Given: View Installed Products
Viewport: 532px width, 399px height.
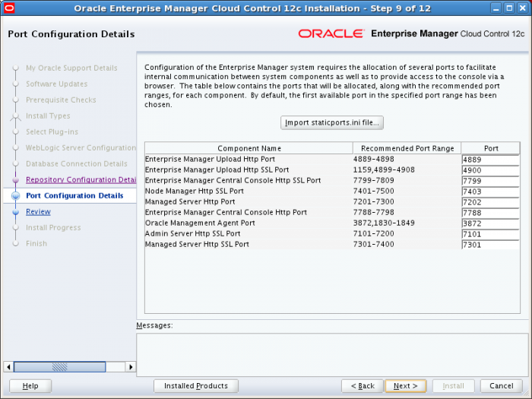Looking at the screenshot, I should click(x=196, y=386).
